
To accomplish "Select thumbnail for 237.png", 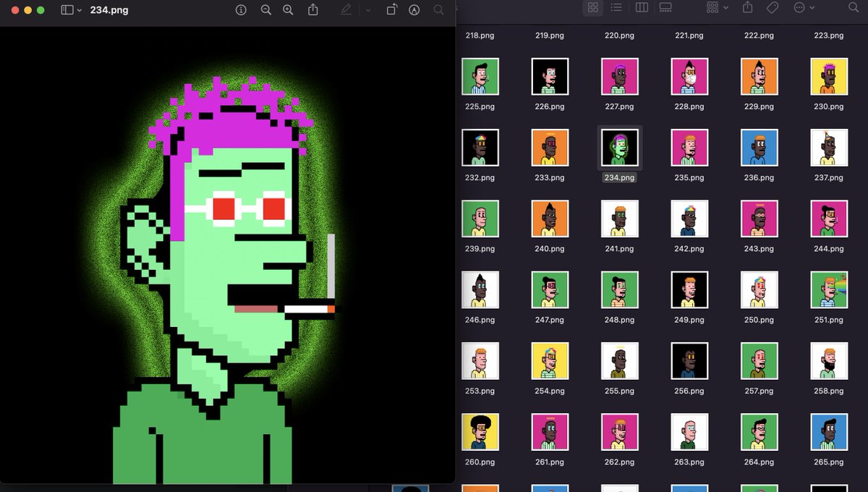I will point(829,148).
